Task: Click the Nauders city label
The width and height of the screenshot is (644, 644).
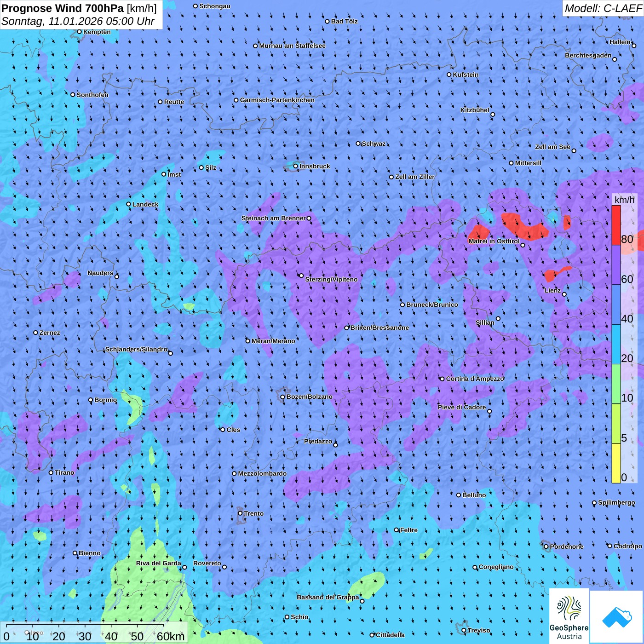Action: click(x=100, y=273)
